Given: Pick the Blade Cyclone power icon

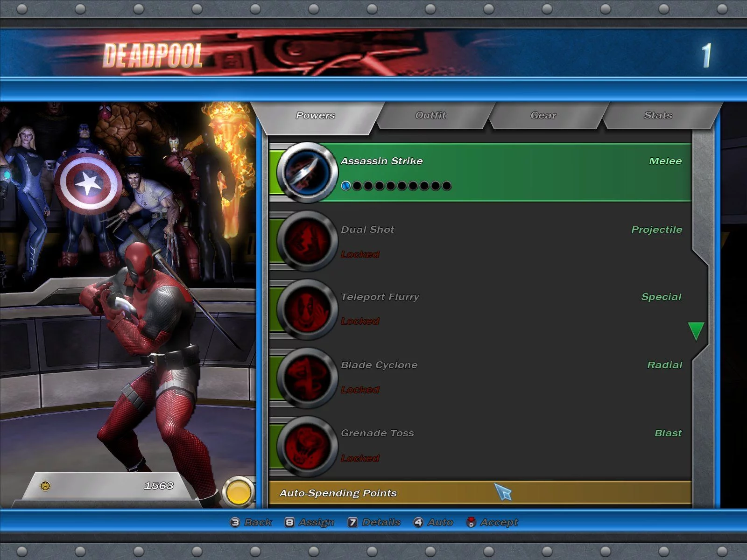Looking at the screenshot, I should [x=307, y=378].
